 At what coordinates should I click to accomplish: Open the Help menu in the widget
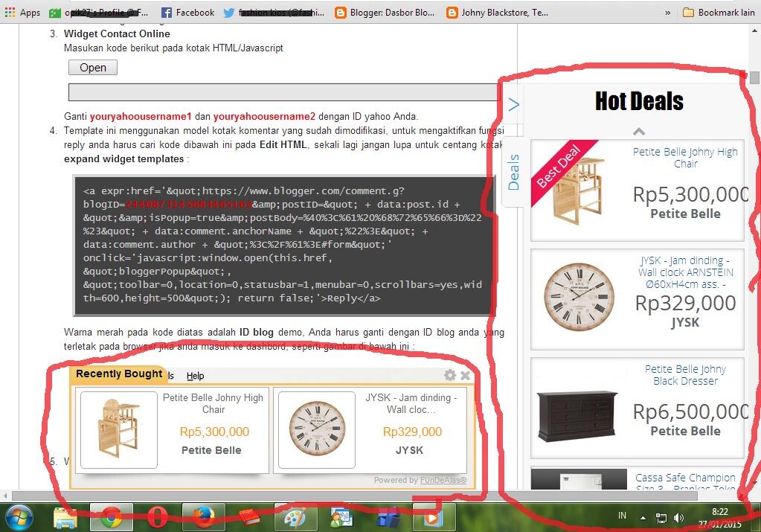click(x=195, y=376)
